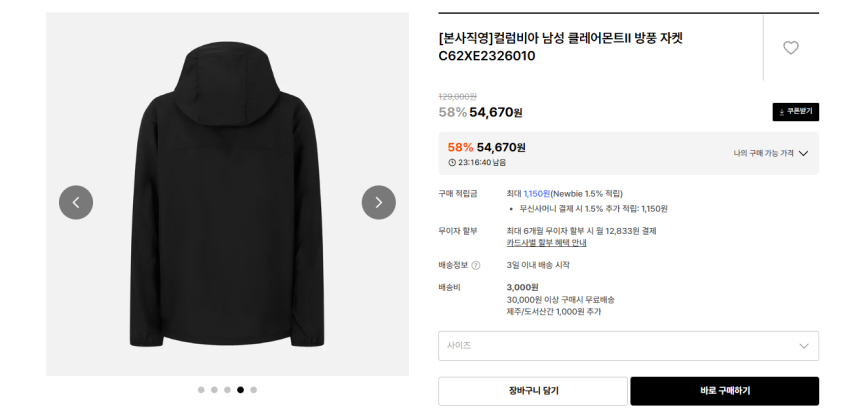
Task: Select the currently active fourth carousel dot
Action: tap(240, 390)
